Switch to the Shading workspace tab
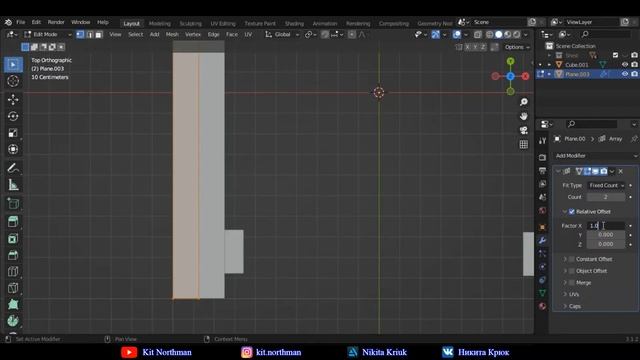The height and width of the screenshot is (360, 640). coord(294,24)
